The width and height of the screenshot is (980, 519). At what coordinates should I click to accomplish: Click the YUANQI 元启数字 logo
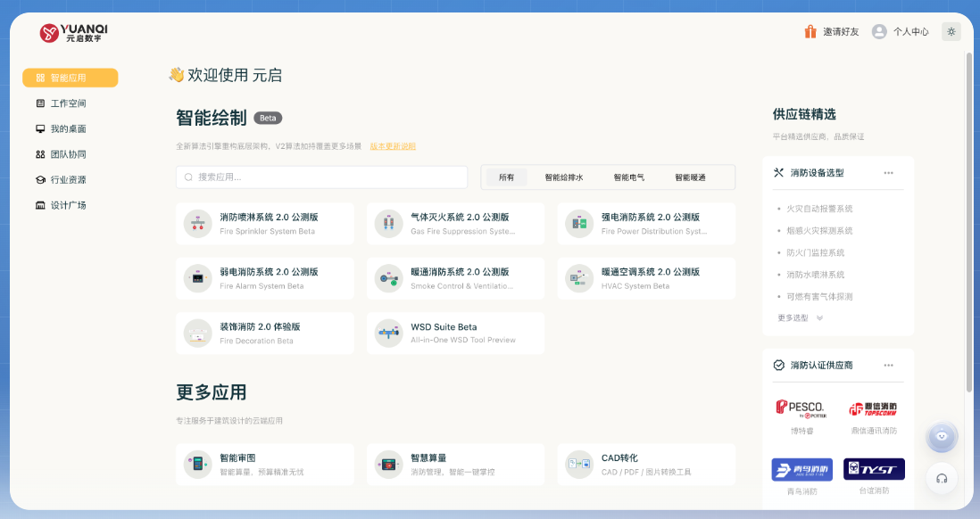74,32
